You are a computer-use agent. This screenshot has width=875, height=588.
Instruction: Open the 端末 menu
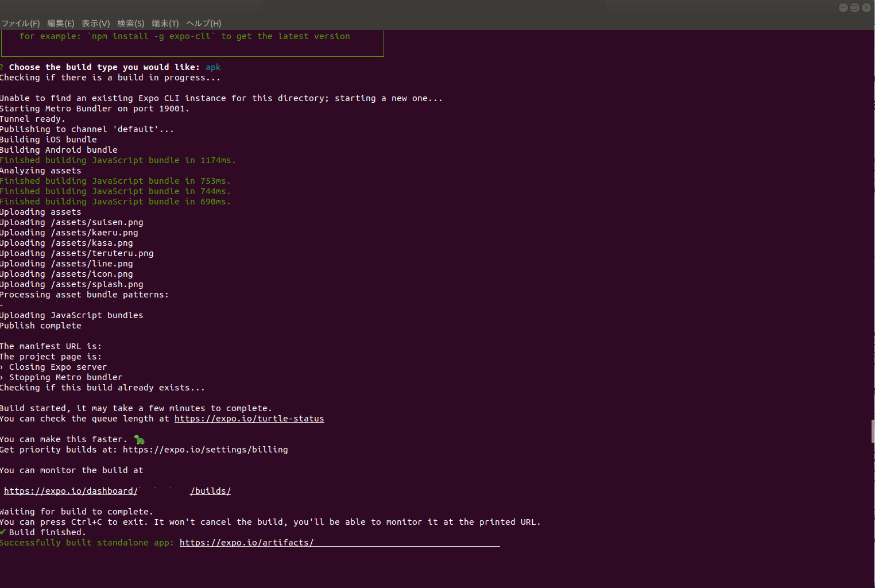point(165,24)
